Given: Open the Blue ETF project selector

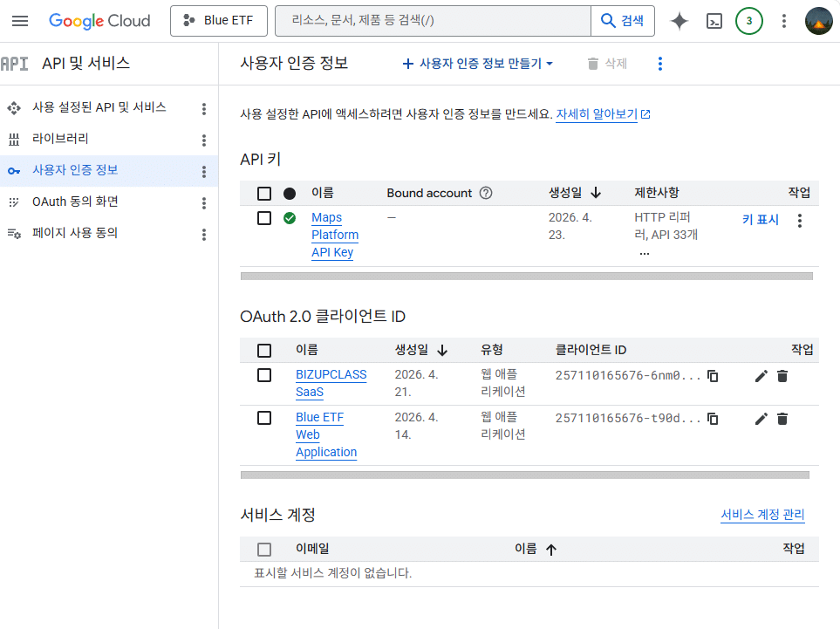Looking at the screenshot, I should click(x=218, y=21).
